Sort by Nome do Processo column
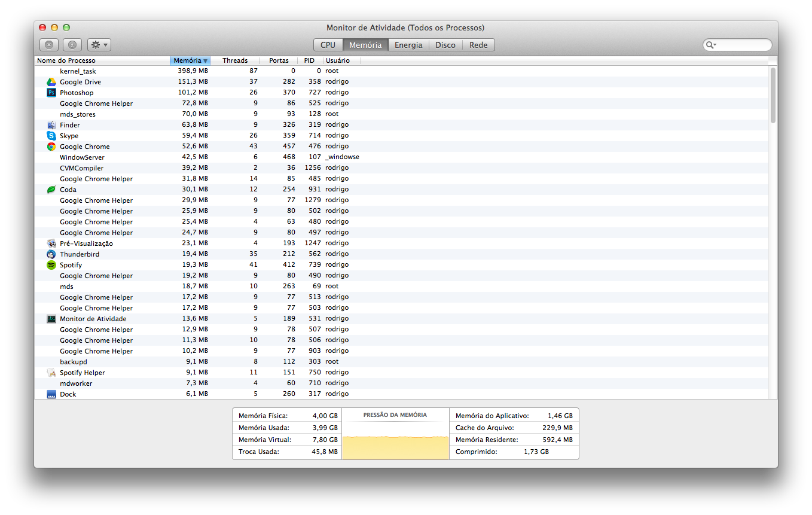Screen dimensions: 812x515 click(x=102, y=60)
